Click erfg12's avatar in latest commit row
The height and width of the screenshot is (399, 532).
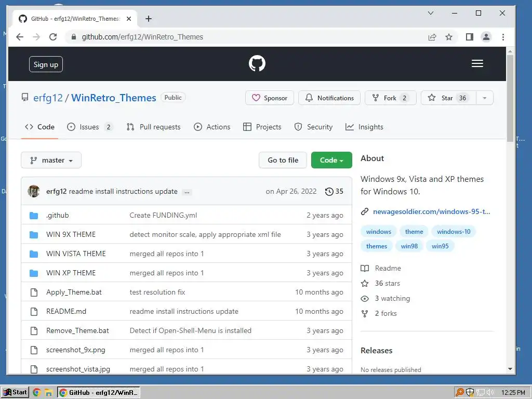(x=34, y=191)
